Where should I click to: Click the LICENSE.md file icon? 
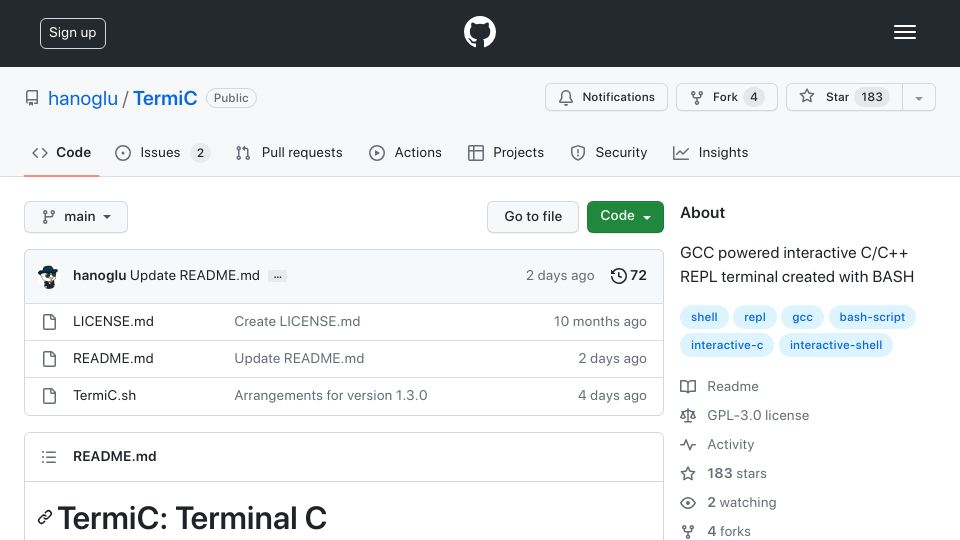(x=50, y=322)
